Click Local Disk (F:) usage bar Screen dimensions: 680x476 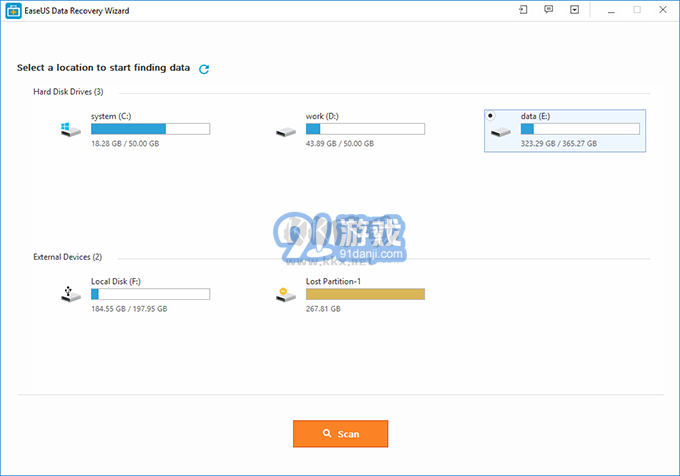(x=150, y=294)
